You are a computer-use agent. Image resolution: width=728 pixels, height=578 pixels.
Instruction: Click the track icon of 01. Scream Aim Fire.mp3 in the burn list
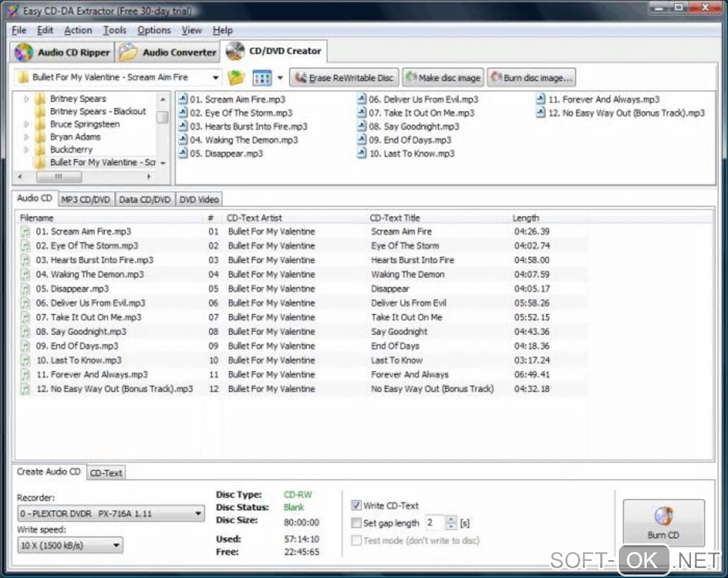(x=25, y=231)
